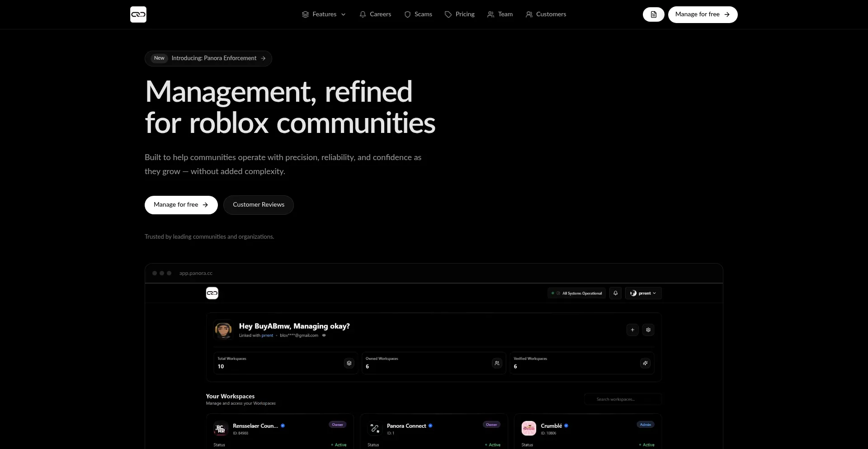Open the Scams nav item

(x=418, y=14)
